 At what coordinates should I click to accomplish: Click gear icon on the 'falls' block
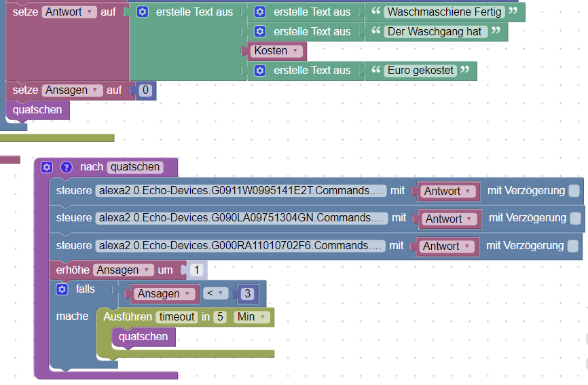[62, 289]
